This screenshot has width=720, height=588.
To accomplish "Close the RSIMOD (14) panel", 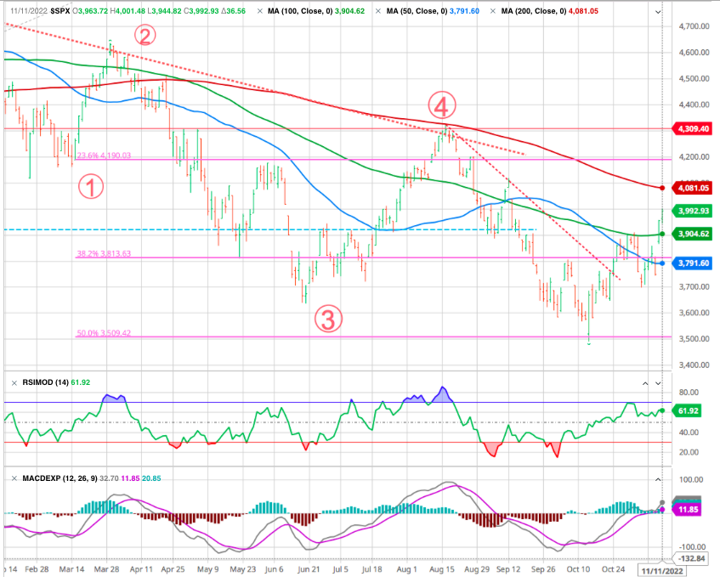I will [x=14, y=383].
